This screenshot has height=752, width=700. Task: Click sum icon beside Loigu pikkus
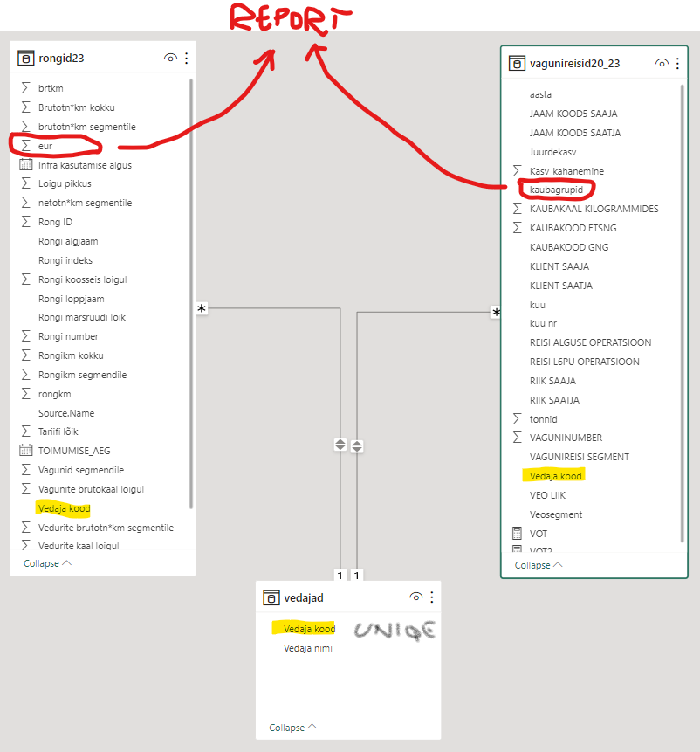[x=26, y=183]
